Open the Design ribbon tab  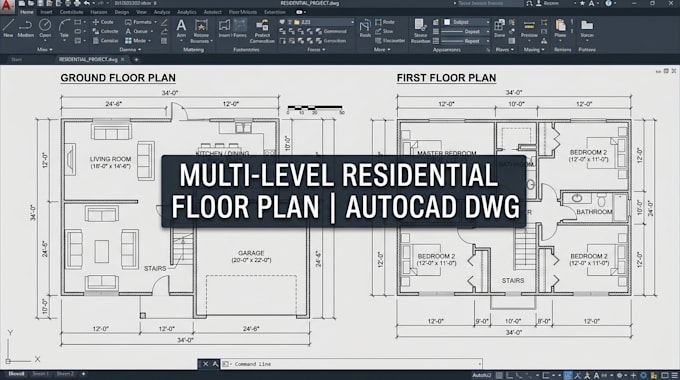[121, 12]
